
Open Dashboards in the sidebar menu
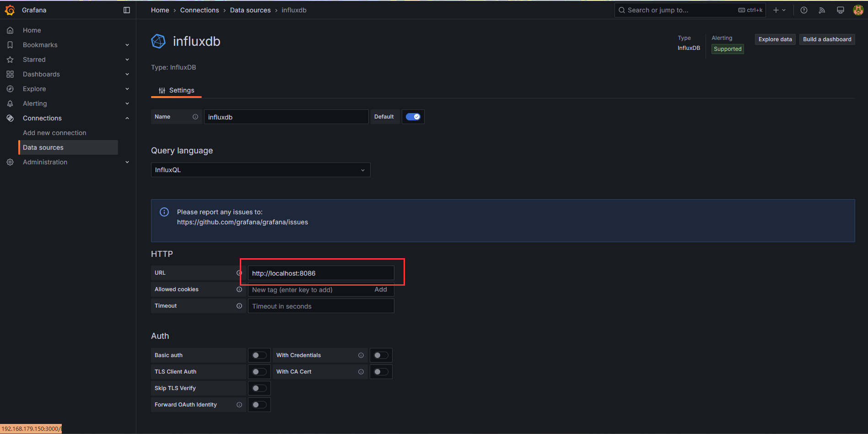(41, 74)
